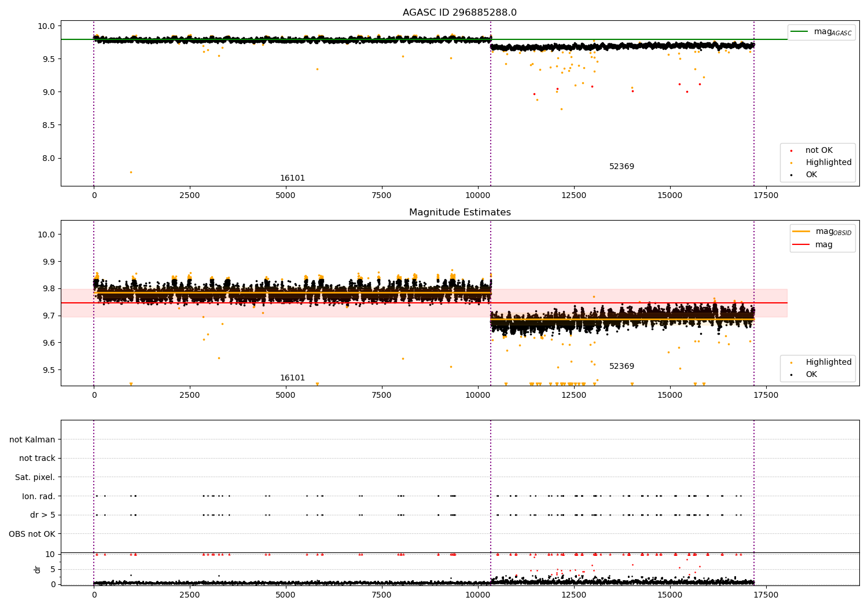868x608 pixels.
Task: Click the 'not OK' legend entry
Action: [x=819, y=151]
